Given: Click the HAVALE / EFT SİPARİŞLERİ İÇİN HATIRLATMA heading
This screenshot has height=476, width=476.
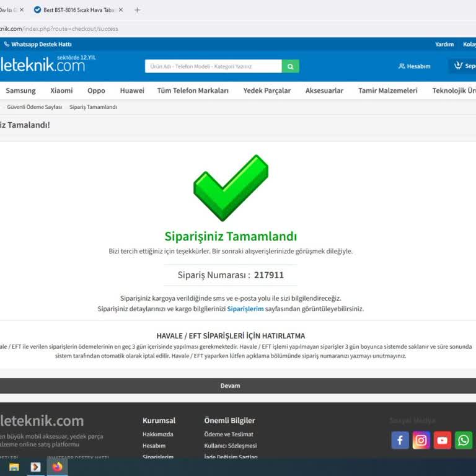Looking at the screenshot, I should click(x=231, y=336).
